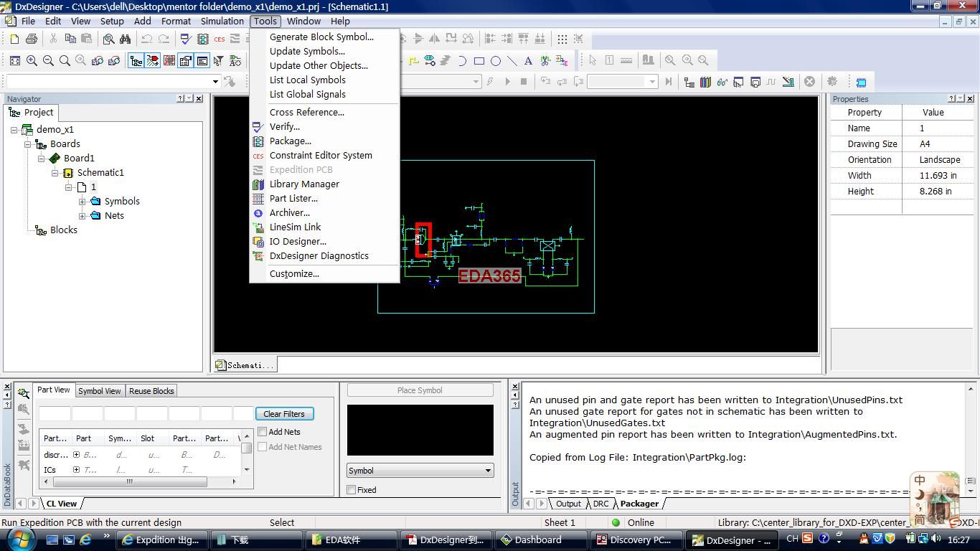Viewport: 980px width, 551px height.
Task: Click the Zoom In magnifier icon
Action: point(32,61)
